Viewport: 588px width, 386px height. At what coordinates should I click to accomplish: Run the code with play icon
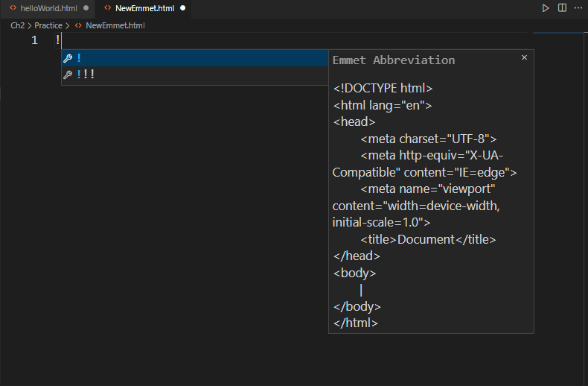point(546,8)
